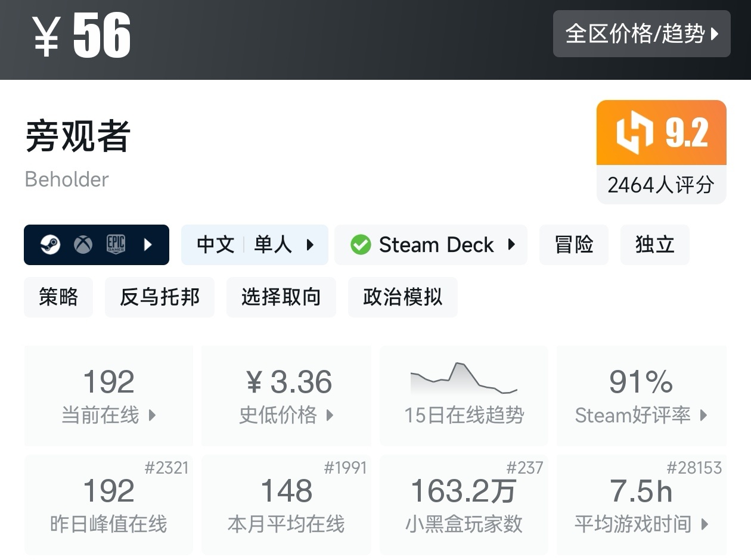
Task: Tap the #2321 rank label
Action: click(167, 468)
